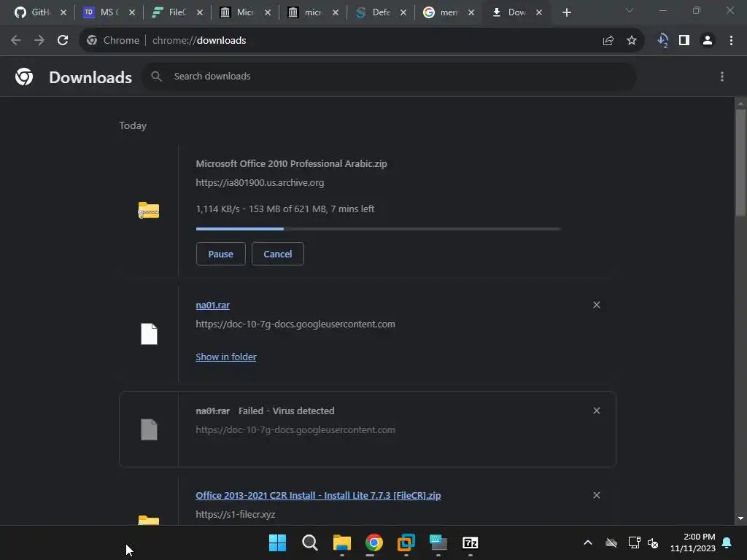Share this page via the share icon

click(608, 41)
